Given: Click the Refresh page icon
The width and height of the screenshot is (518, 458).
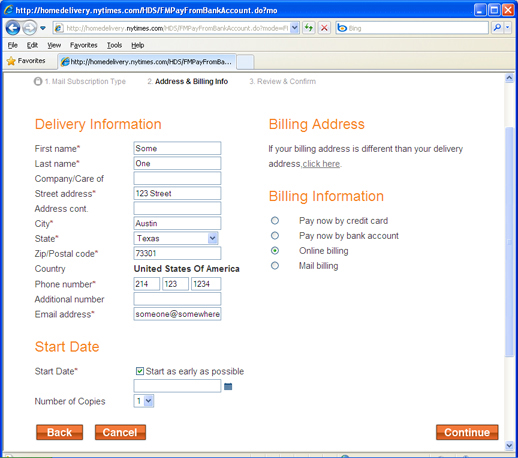Looking at the screenshot, I should [309, 28].
